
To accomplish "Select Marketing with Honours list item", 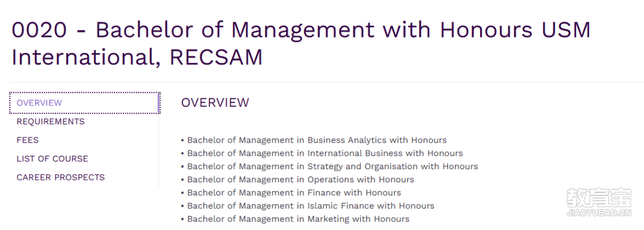I will 298,219.
